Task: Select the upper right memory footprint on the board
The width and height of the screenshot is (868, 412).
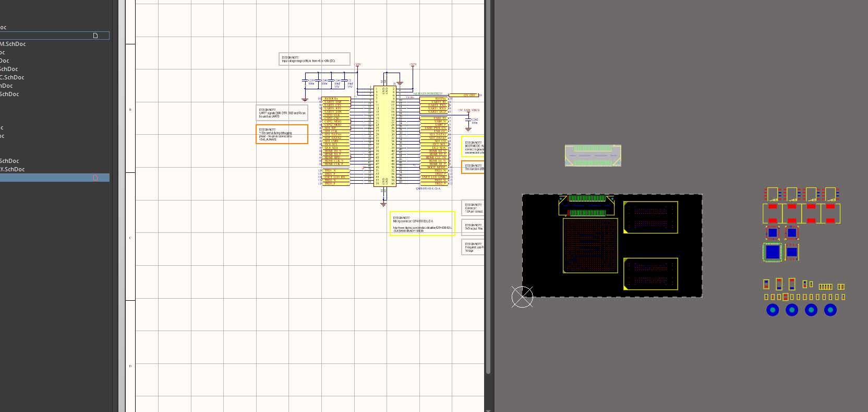Action: tap(650, 217)
